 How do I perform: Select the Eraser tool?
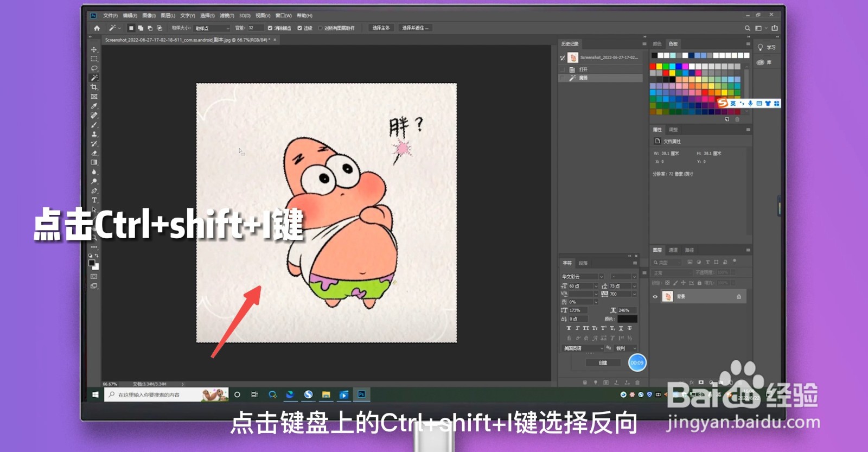click(94, 153)
